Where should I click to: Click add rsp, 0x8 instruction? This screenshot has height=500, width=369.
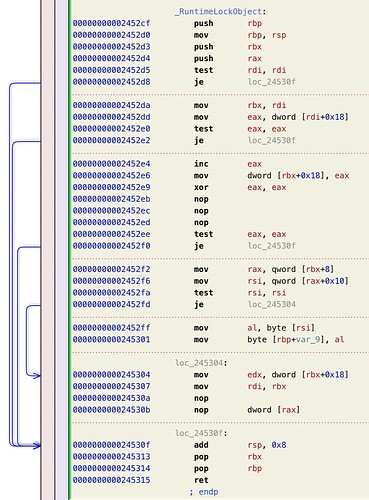click(240, 445)
